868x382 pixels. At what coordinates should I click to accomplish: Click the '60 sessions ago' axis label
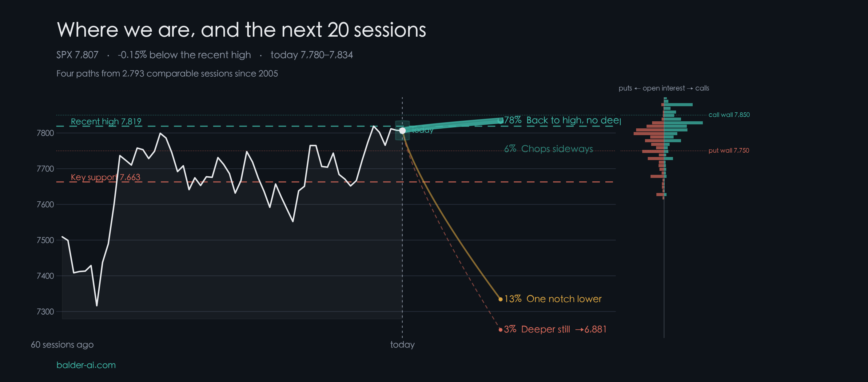point(62,344)
